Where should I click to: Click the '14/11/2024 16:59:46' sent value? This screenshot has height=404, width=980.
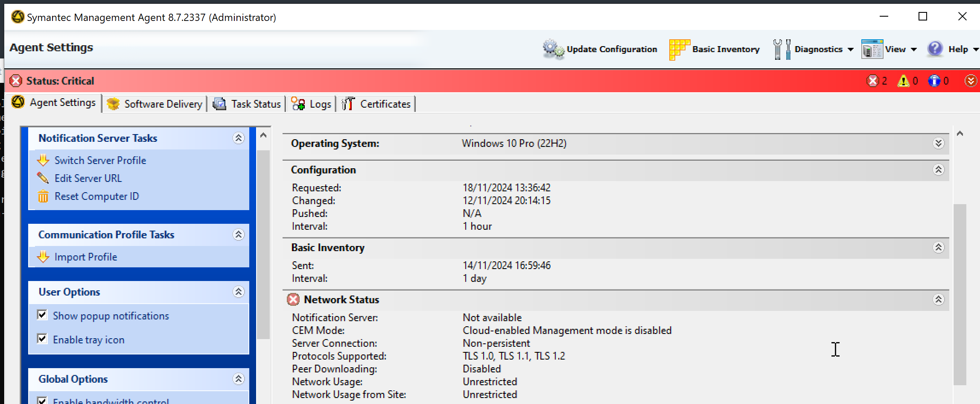point(507,265)
